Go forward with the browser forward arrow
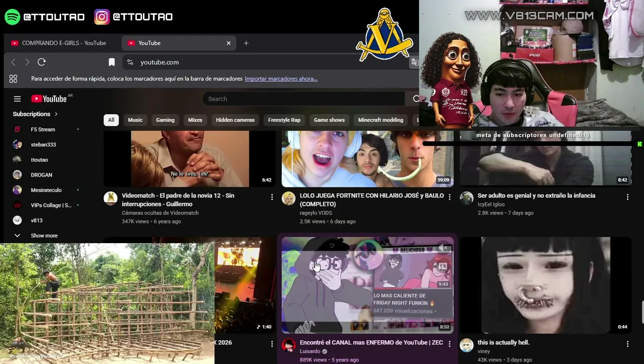 (27, 62)
